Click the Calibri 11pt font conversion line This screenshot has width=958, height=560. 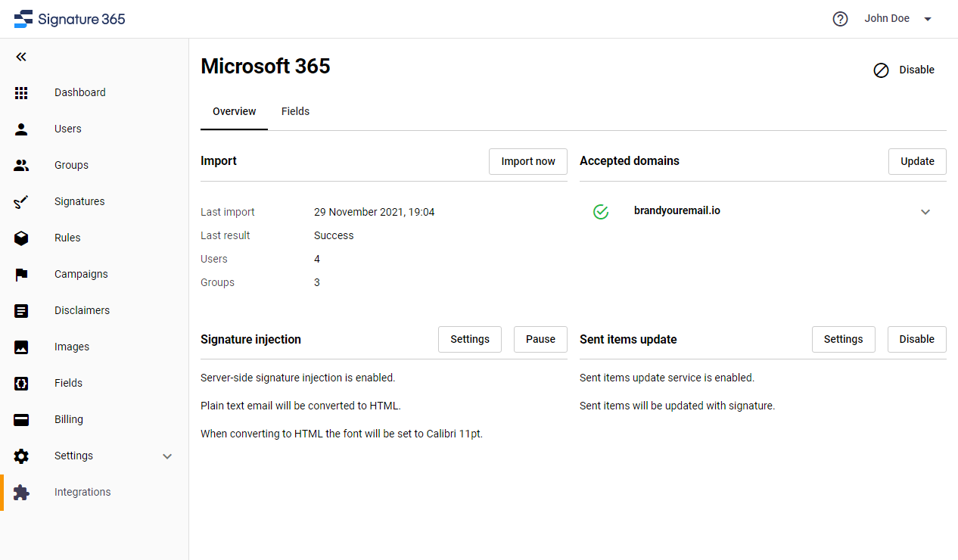click(341, 434)
